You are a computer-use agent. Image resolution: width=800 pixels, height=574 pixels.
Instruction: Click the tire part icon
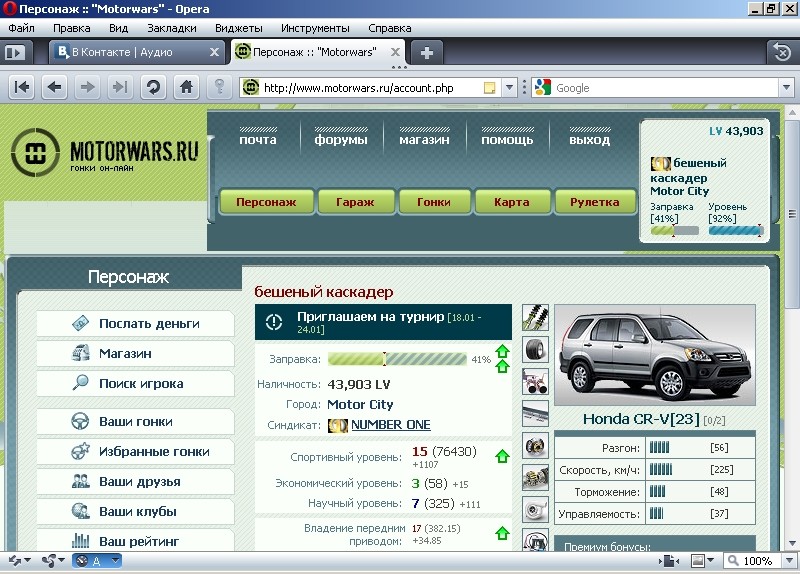point(535,350)
